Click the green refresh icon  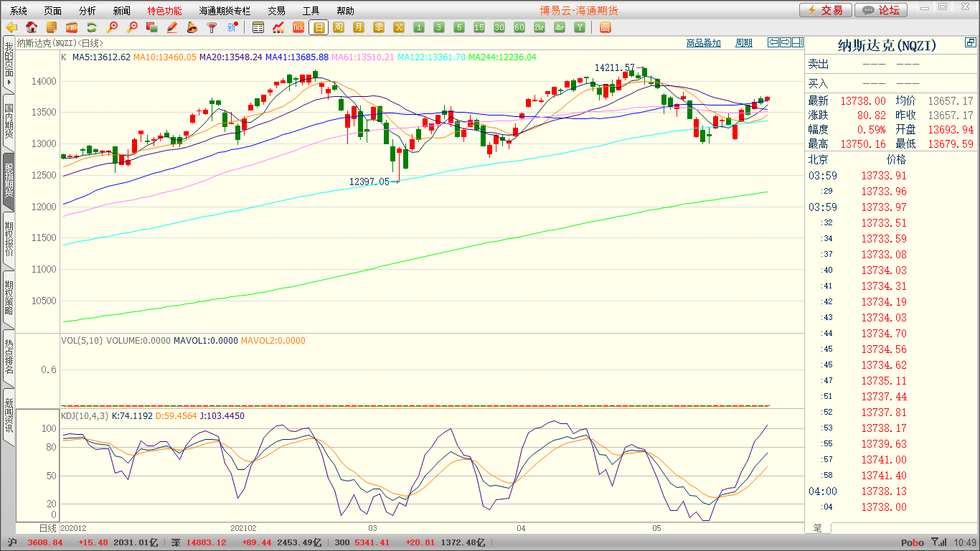pyautogui.click(x=92, y=27)
